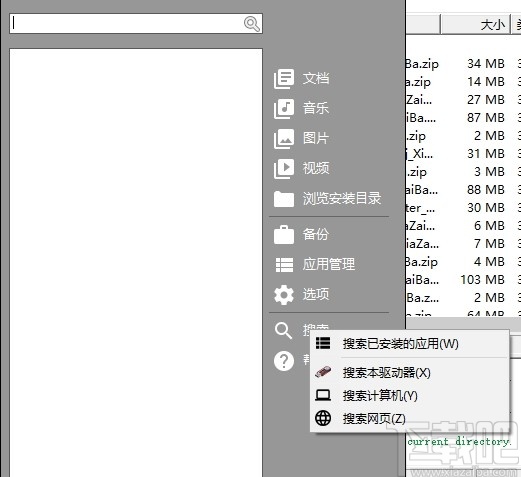Select the 30 MB size cell

pyautogui.click(x=486, y=208)
